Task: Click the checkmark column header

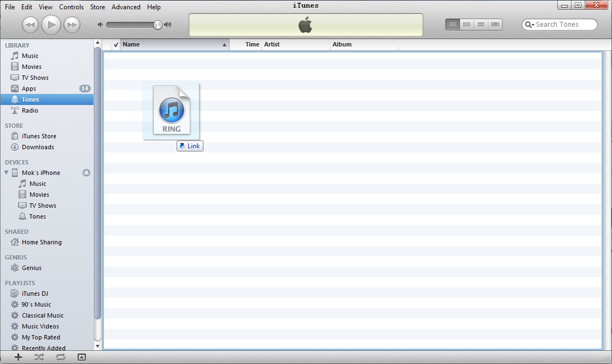Action: (x=115, y=45)
